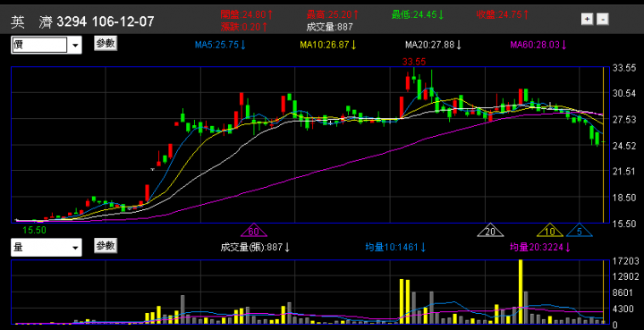Screen dimensions: 644x330
Task: Click the 最低:24.45 low price
Action: click(418, 15)
